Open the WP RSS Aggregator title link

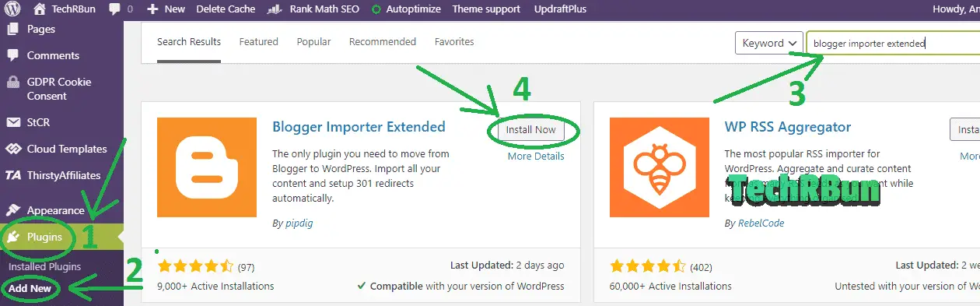tap(788, 127)
